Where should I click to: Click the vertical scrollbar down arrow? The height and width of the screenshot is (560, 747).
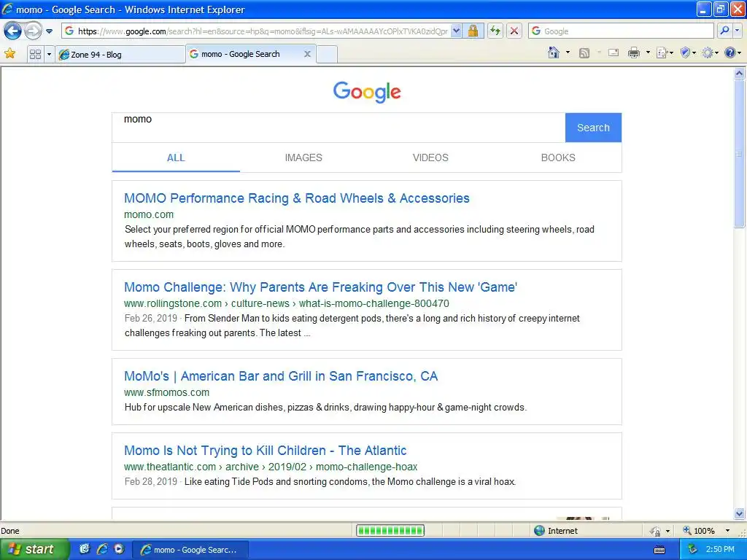tap(740, 514)
